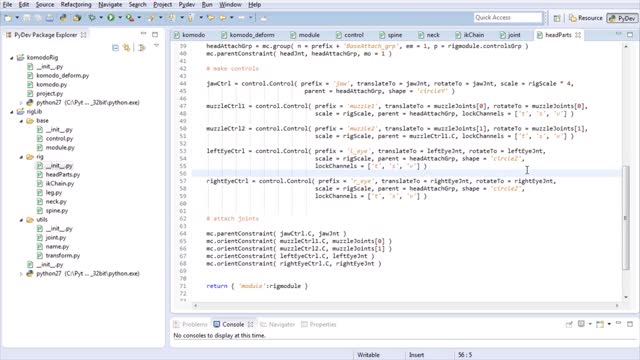This screenshot has width=640, height=360.
Task: Close the headParts editor tab
Action: click(578, 35)
